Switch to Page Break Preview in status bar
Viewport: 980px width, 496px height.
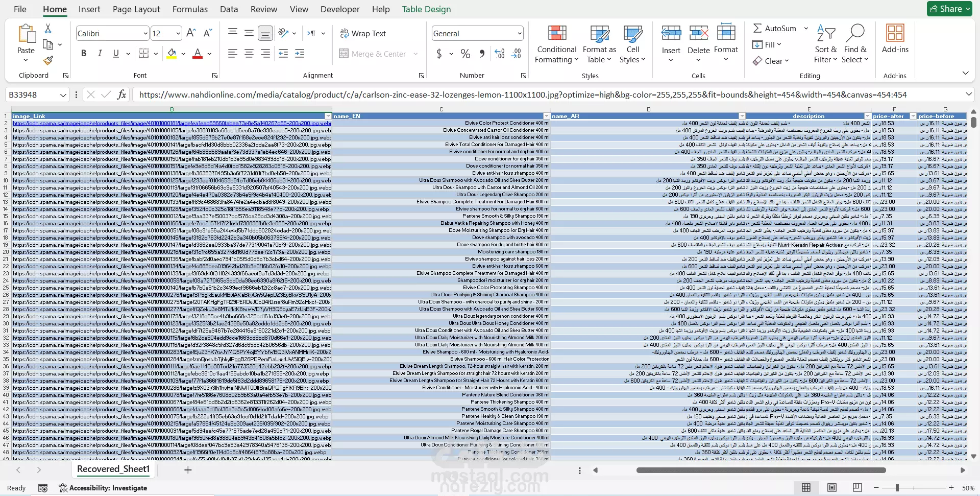point(857,488)
